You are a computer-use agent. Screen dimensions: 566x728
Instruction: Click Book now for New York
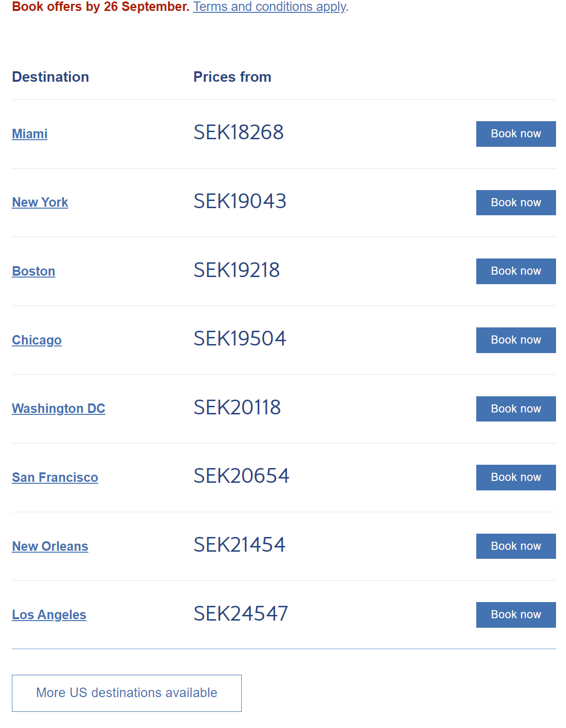tap(516, 202)
